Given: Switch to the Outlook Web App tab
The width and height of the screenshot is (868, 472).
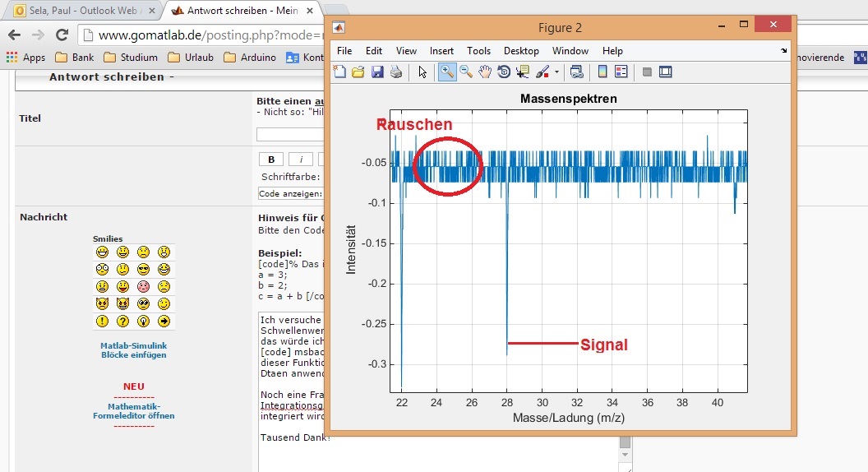Looking at the screenshot, I should point(82,11).
